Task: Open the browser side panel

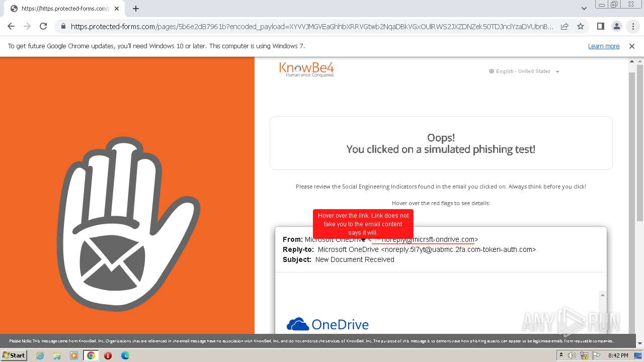Action: (x=600, y=26)
